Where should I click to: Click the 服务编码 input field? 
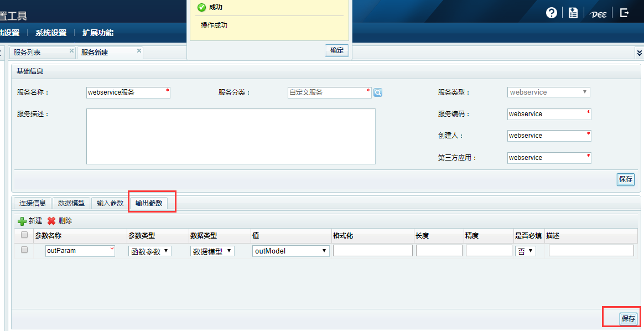[549, 114]
